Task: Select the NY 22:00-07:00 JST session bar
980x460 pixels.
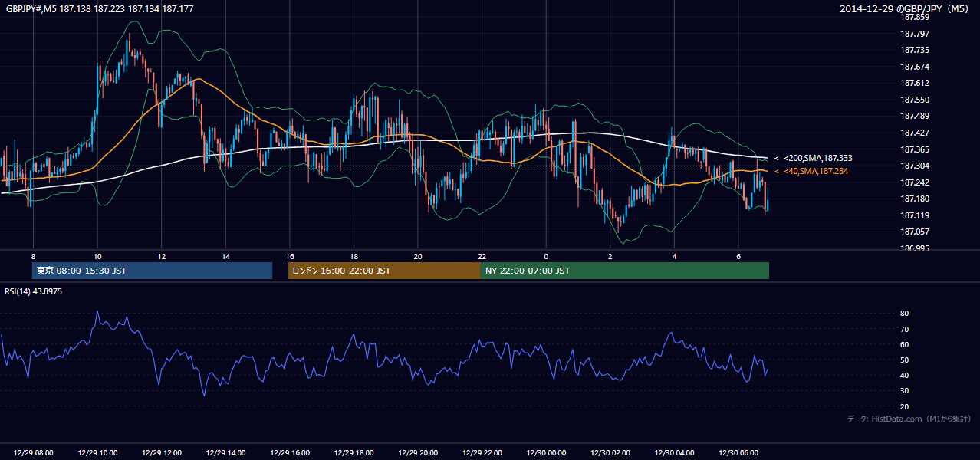Action: pos(624,271)
